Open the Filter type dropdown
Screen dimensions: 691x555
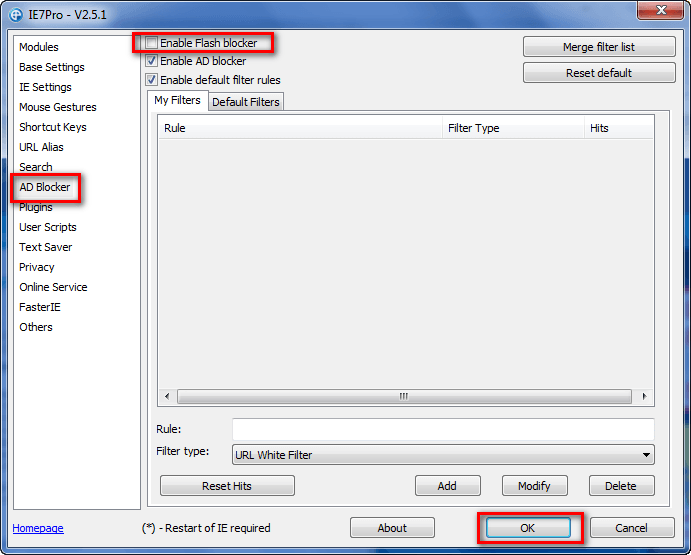tap(443, 454)
